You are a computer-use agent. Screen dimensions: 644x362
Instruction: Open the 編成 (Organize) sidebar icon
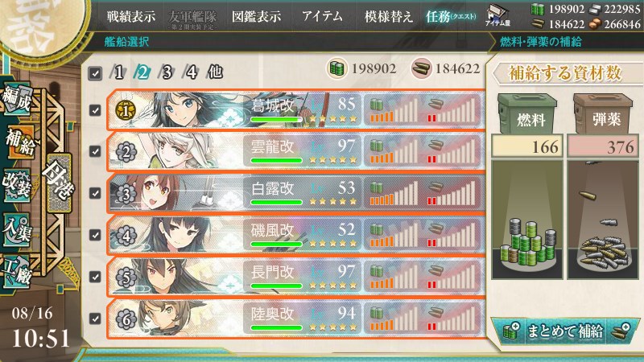[17, 100]
